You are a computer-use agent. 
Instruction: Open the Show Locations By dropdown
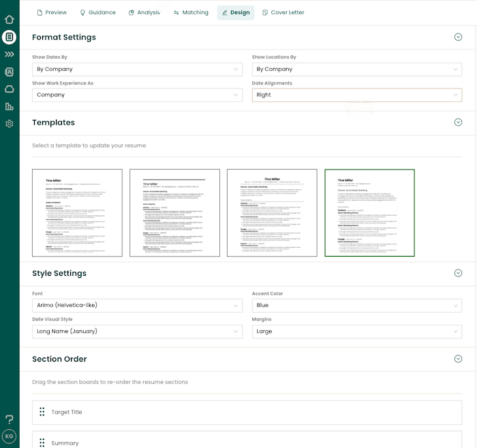pos(357,69)
